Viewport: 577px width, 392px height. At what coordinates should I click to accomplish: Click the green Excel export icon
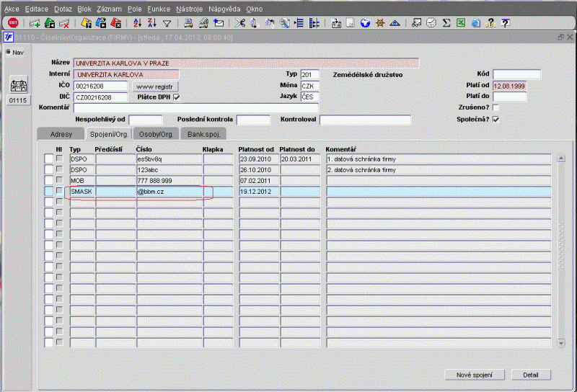tap(461, 23)
